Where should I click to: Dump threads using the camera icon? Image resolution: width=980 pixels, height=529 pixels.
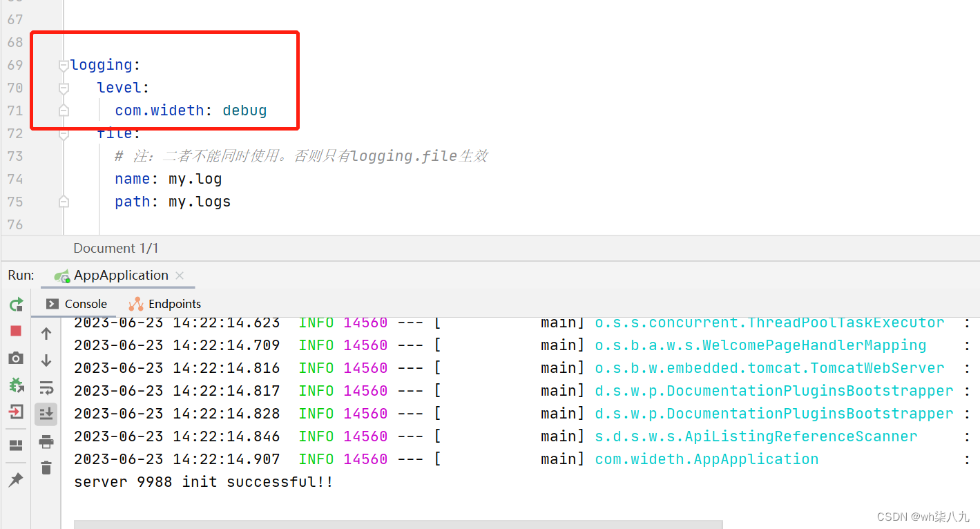pos(16,358)
